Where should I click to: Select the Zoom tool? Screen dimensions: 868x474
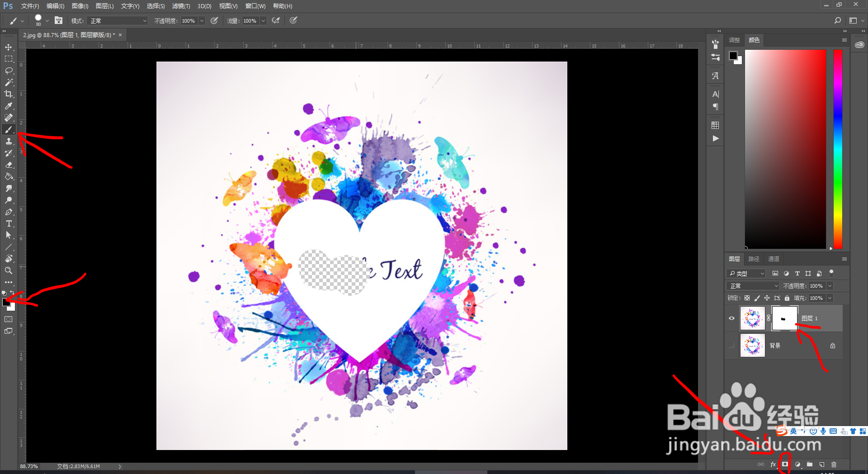9,270
